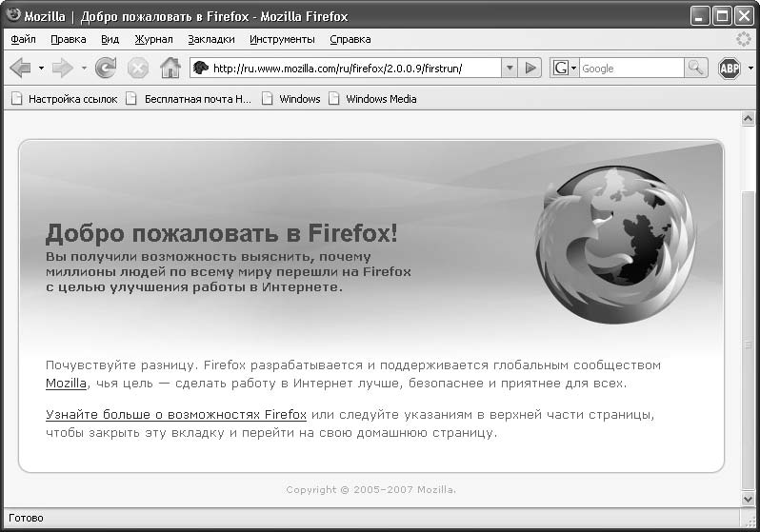
Task: Click the Copyright © 2005–2007 Mozilla text
Action: tap(370, 490)
